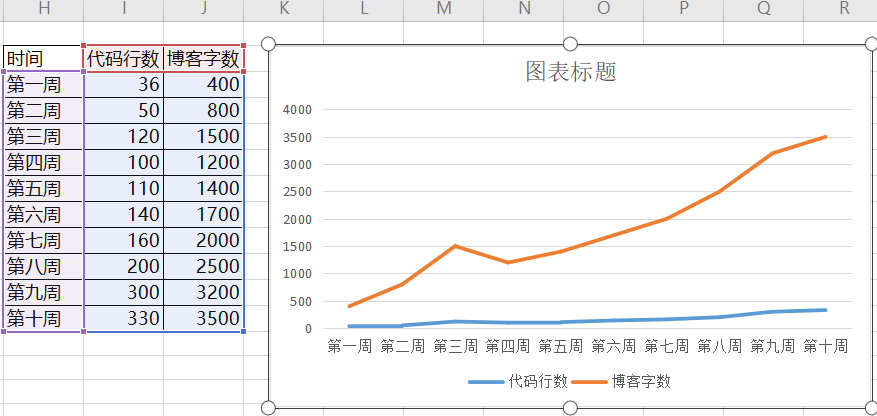Click the cell containing 160
877x416 pixels.
(x=124, y=240)
